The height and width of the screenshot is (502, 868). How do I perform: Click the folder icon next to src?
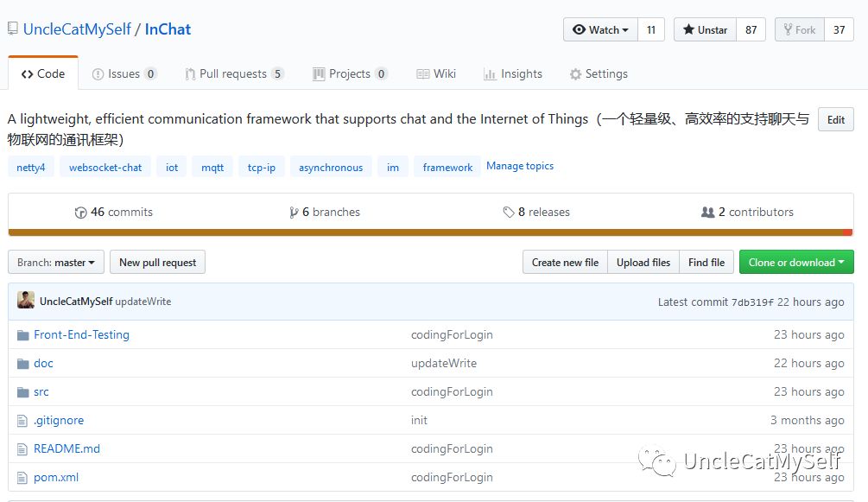point(22,392)
